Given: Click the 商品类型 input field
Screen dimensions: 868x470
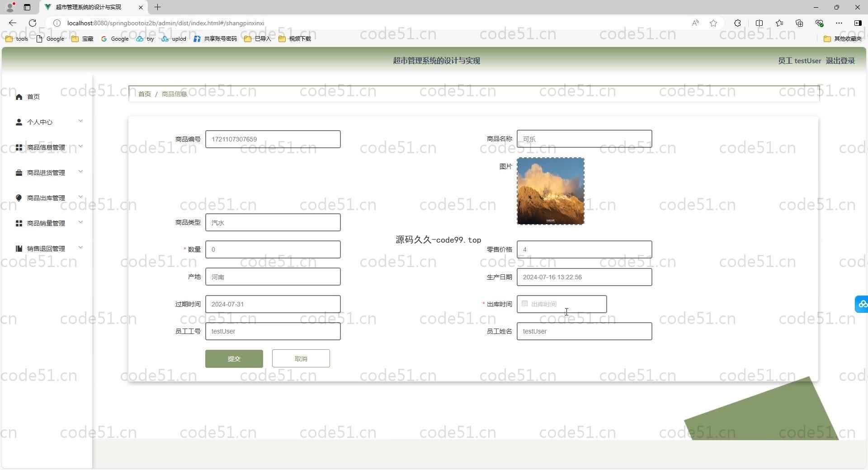Looking at the screenshot, I should pos(273,222).
